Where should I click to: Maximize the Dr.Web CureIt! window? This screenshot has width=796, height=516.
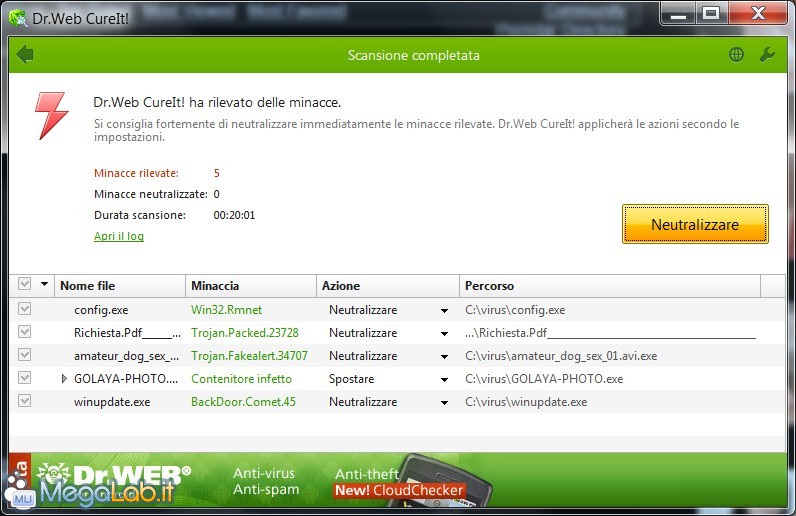(x=711, y=13)
